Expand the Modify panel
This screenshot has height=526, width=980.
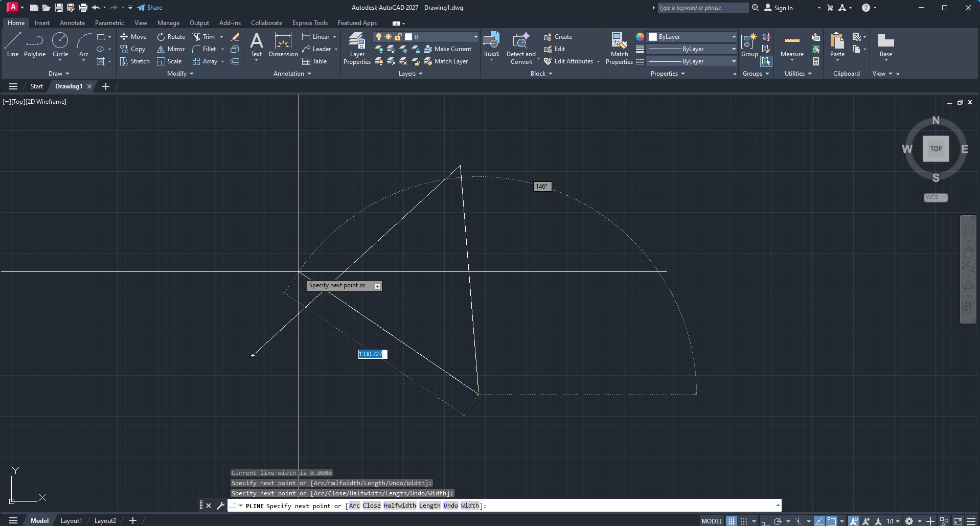click(180, 74)
